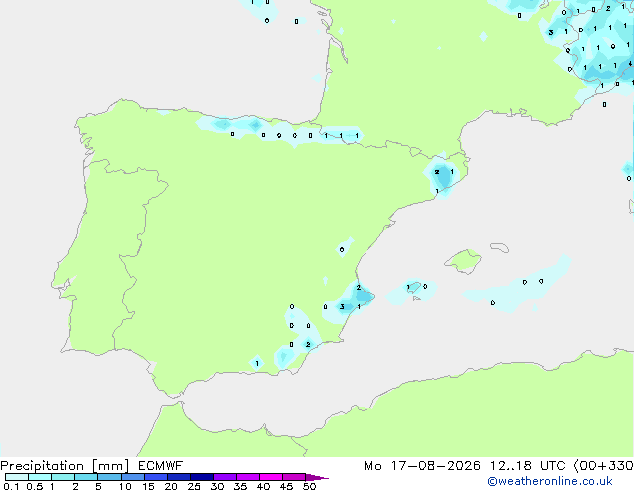634x490 pixels.
Task: Click the 0.1–0.5 mm palest cyan legend swatch
Action: coord(17,477)
